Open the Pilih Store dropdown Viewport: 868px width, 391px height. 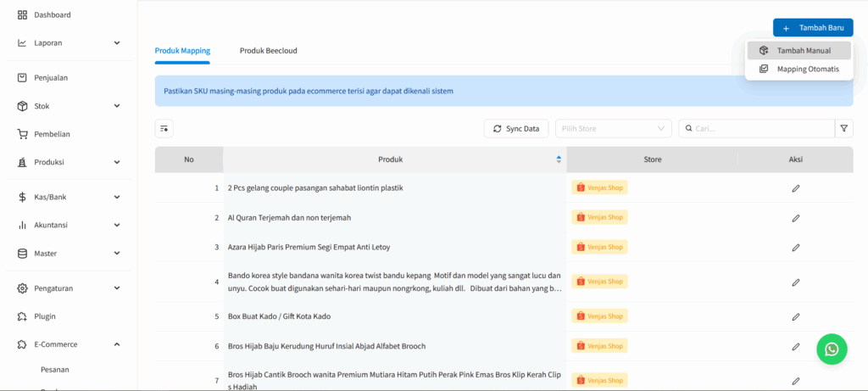[614, 128]
